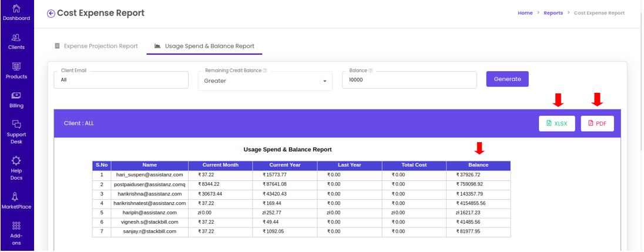Select sanjay.r@stackbill.com in the table
The image size is (644, 252).
coord(149,231)
